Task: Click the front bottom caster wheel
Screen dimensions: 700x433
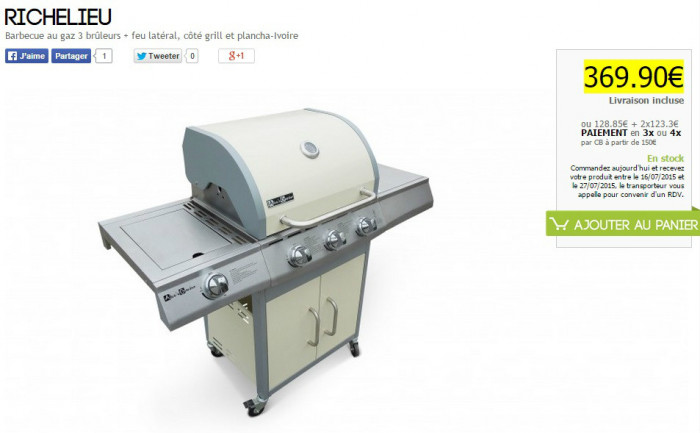Action: pos(255,407)
